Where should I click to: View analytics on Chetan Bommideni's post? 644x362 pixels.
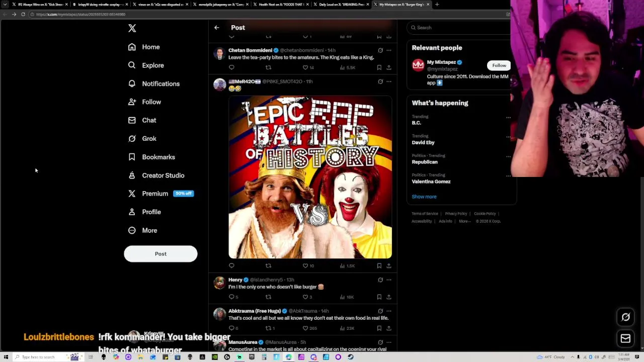(348, 67)
